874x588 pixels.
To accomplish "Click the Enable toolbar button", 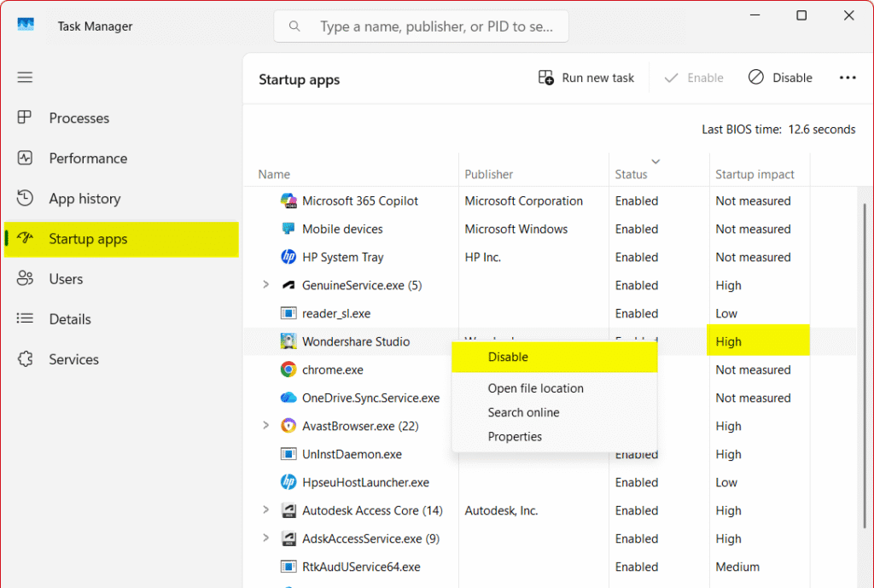I will (x=694, y=78).
